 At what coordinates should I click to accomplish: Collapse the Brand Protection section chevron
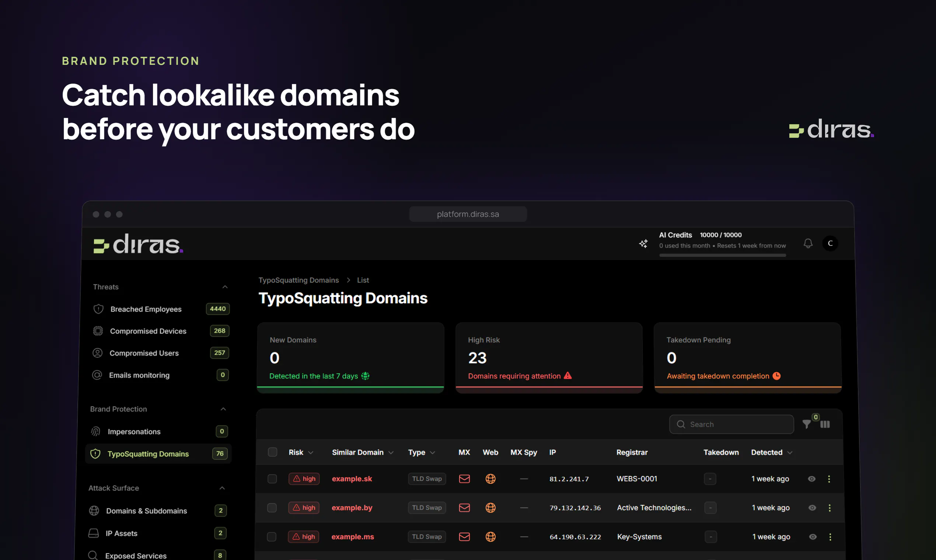(x=223, y=409)
